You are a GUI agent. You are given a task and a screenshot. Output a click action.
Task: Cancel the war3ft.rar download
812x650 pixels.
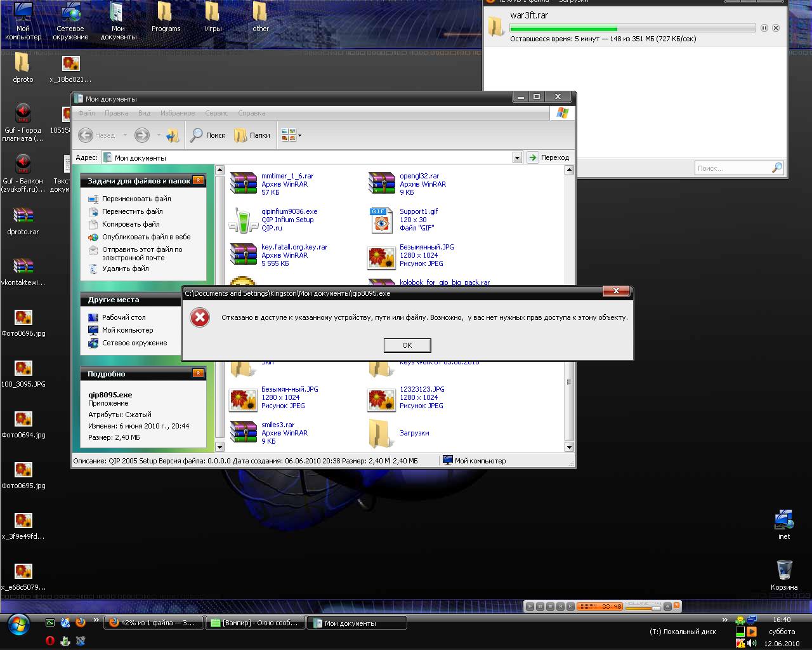point(775,28)
